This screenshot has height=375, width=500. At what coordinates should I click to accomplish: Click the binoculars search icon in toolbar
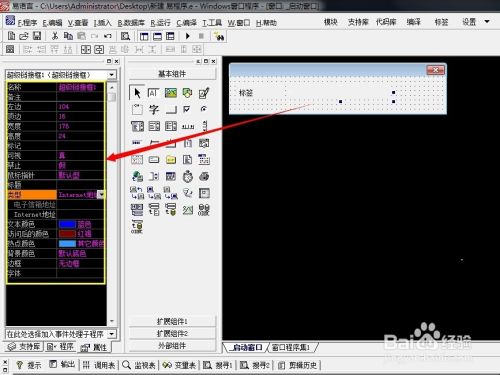coord(219,36)
